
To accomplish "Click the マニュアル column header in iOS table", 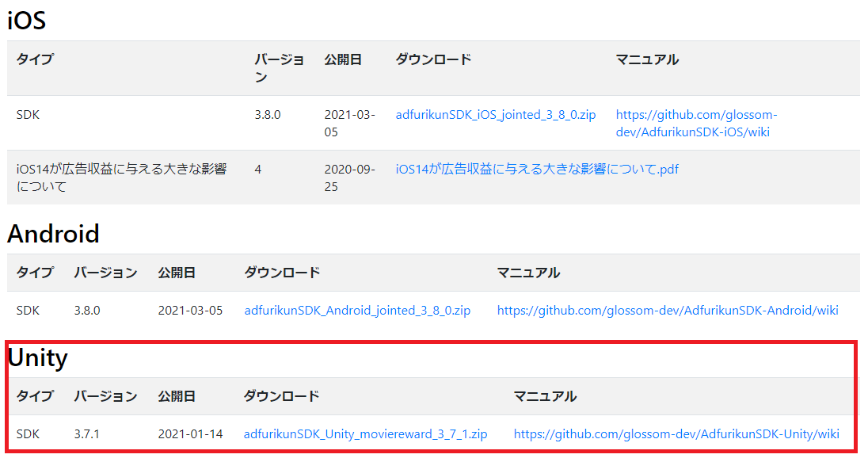I will coord(646,59).
